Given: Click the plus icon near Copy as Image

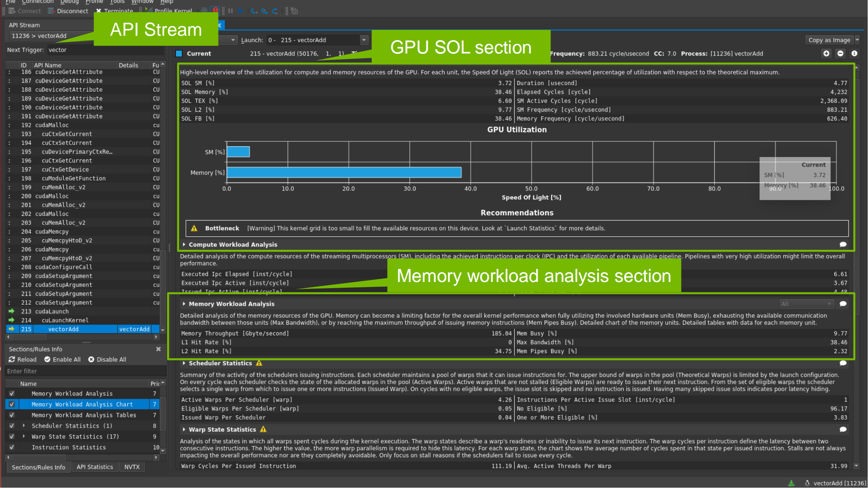Looking at the screenshot, I should tap(826, 53).
